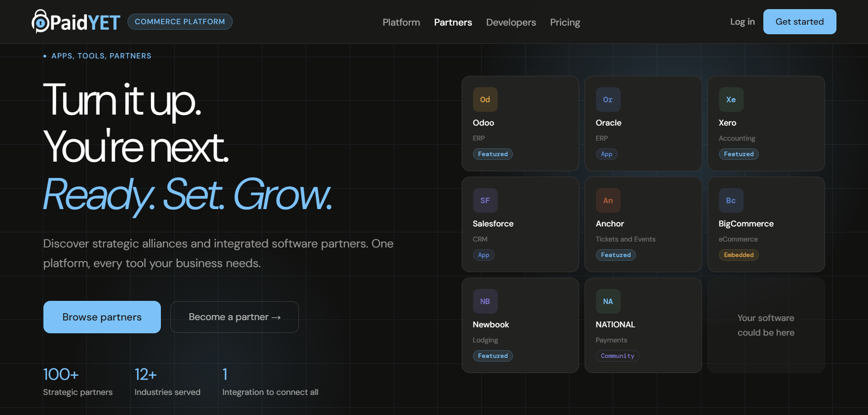Viewport: 868px width, 415px height.
Task: Click the 'Accounting' label on Xero card
Action: click(737, 138)
